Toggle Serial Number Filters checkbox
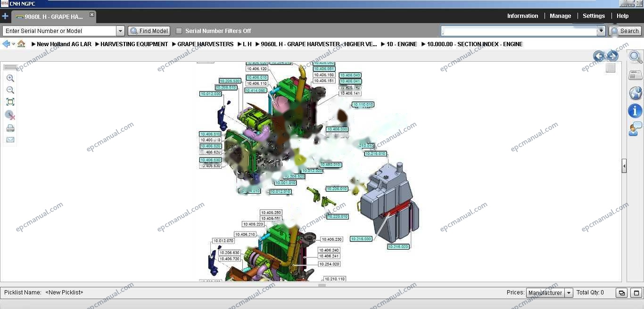Viewport: 644px width, 309px height. click(x=179, y=31)
